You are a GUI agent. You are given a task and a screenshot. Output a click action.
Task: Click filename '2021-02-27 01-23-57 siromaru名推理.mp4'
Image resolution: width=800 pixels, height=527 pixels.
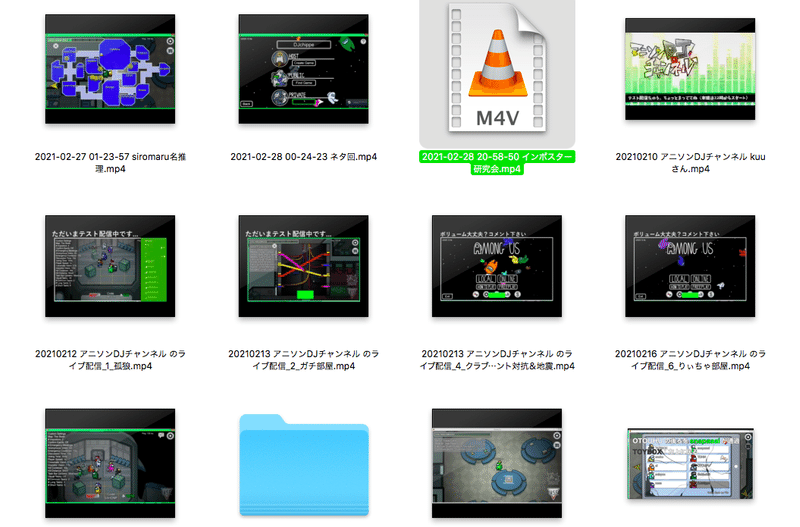(110, 163)
